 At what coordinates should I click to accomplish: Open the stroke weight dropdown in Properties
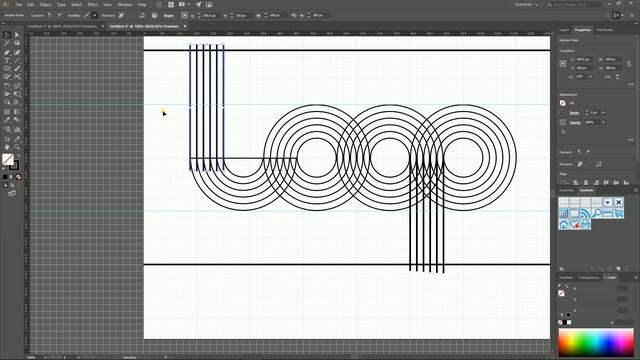click(604, 113)
